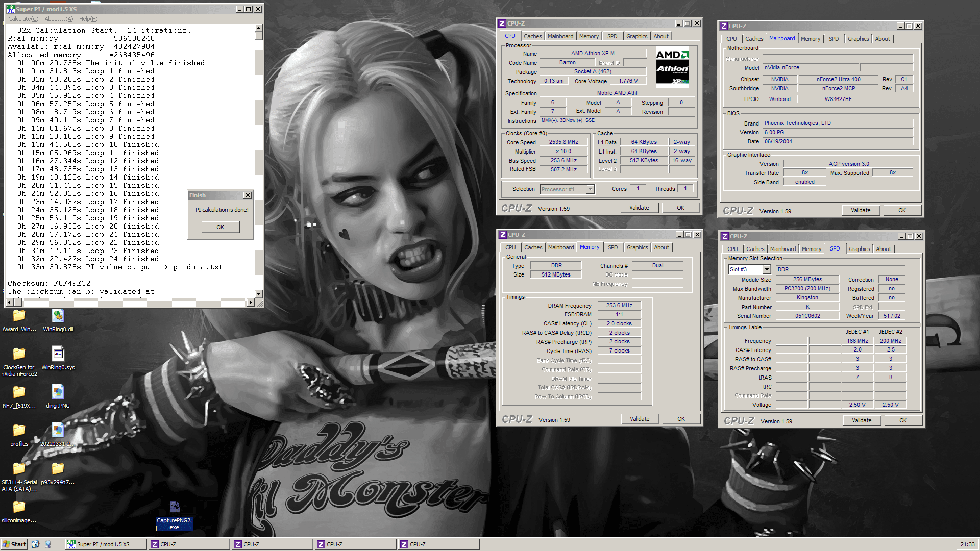
Task: Click the DRAM Frequency 253.6 MHz field
Action: click(x=619, y=306)
